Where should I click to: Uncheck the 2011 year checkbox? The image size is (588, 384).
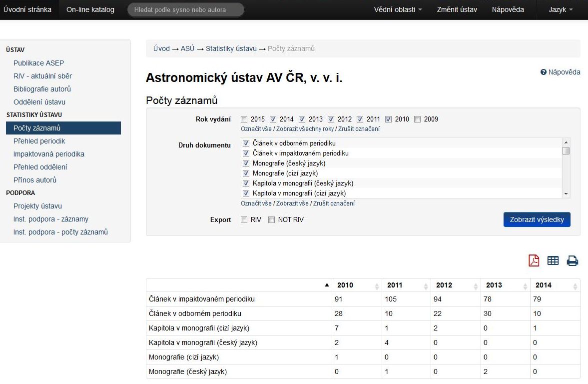(x=360, y=119)
